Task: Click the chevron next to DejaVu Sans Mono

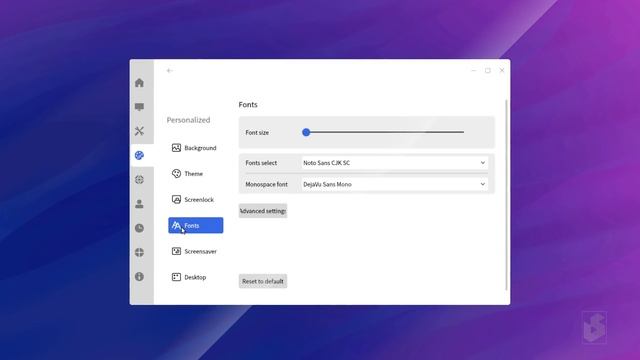Action: click(482, 184)
